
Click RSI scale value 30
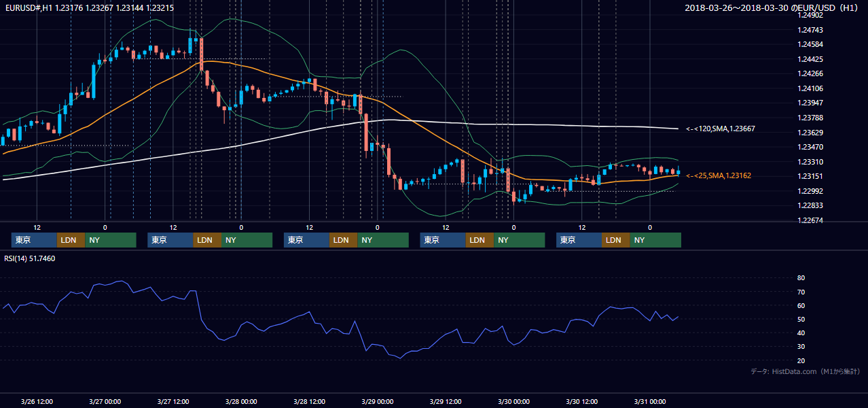coord(801,346)
